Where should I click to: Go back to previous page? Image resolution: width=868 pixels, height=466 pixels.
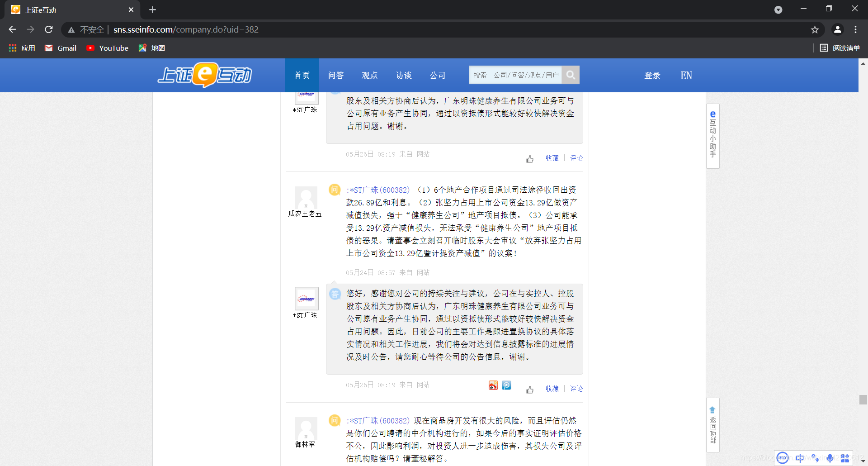tap(12, 30)
